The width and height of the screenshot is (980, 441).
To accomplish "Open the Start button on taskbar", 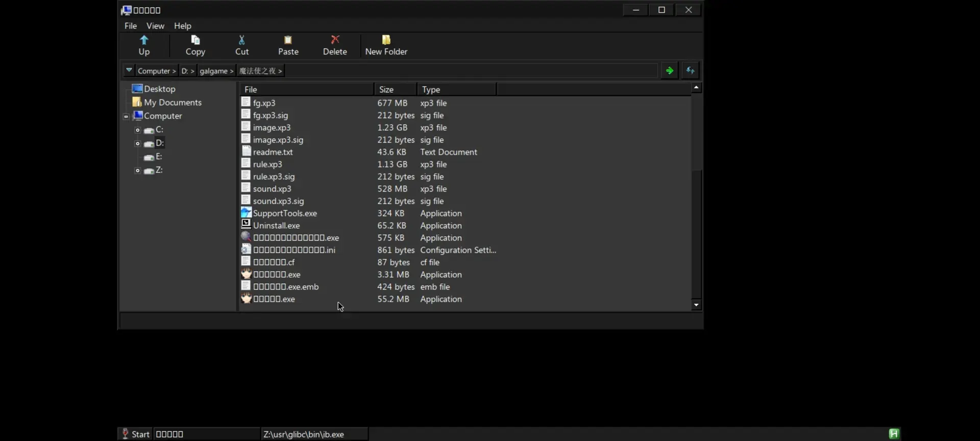I will click(x=136, y=434).
